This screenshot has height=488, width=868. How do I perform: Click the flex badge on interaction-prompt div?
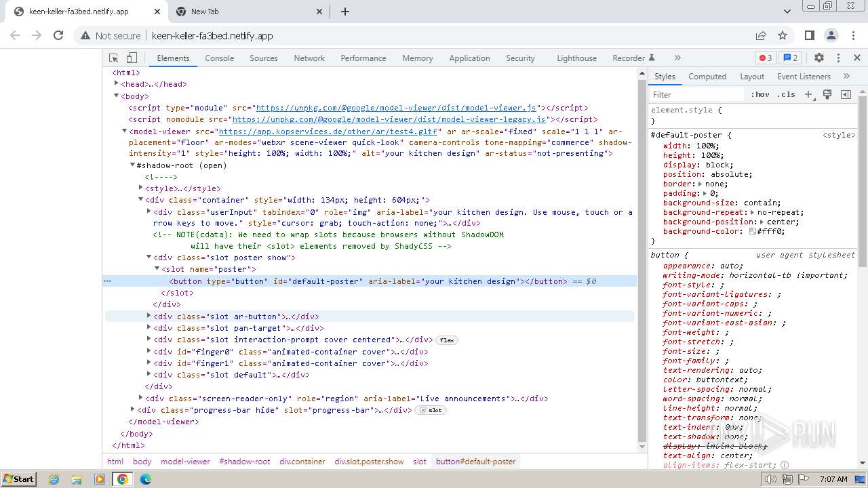tap(447, 340)
